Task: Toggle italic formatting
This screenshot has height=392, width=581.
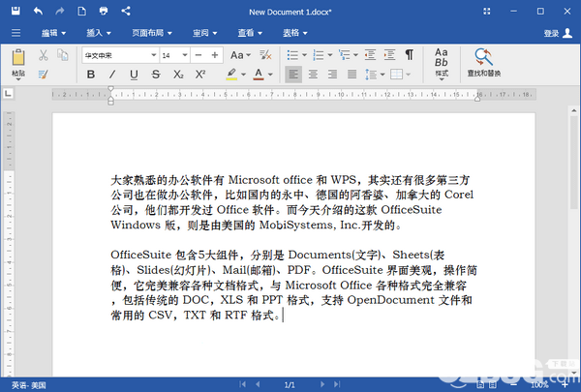Action: point(112,75)
